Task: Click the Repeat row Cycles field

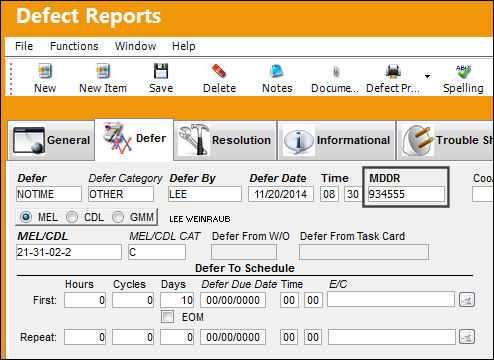Action: [133, 337]
